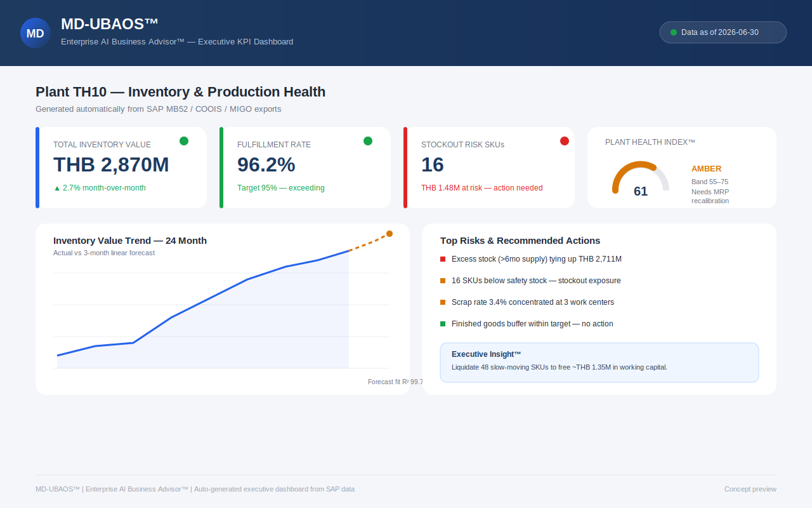Click the orange forecast endpoint dot on chart
The image size is (812, 508).
point(390,234)
